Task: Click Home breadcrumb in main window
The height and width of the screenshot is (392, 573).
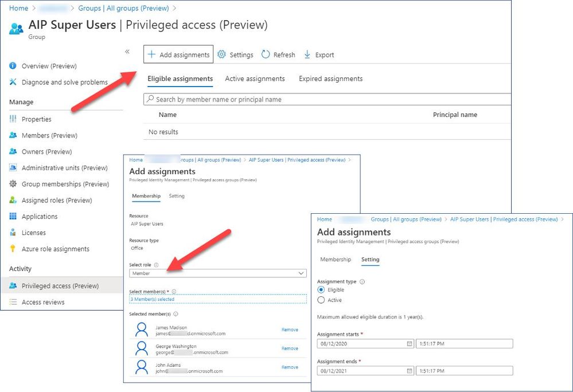Action: pyautogui.click(x=18, y=8)
